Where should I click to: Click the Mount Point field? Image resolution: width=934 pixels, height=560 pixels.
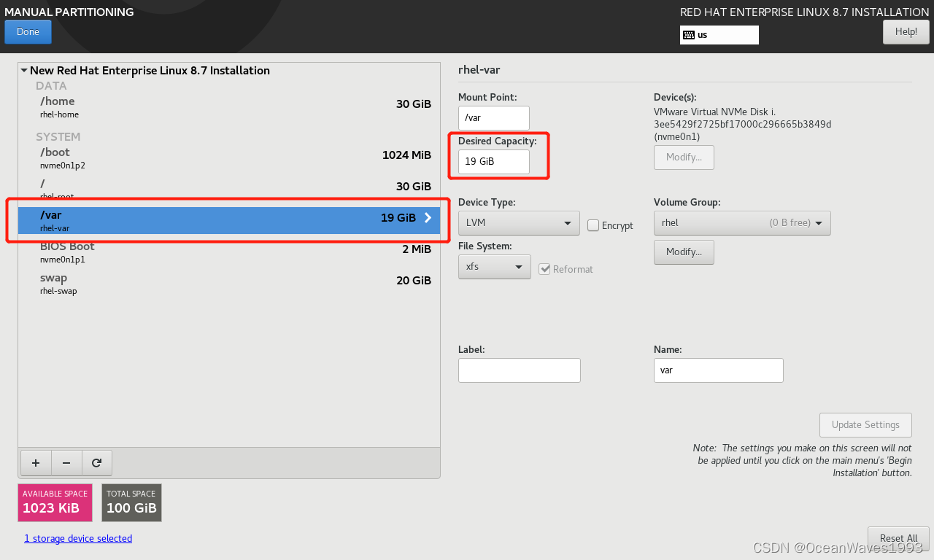tap(494, 118)
